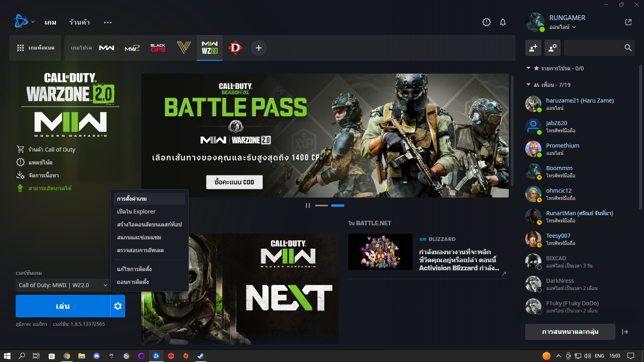Go to the second carousel slide indicator
644x362 pixels.
pyautogui.click(x=338, y=206)
